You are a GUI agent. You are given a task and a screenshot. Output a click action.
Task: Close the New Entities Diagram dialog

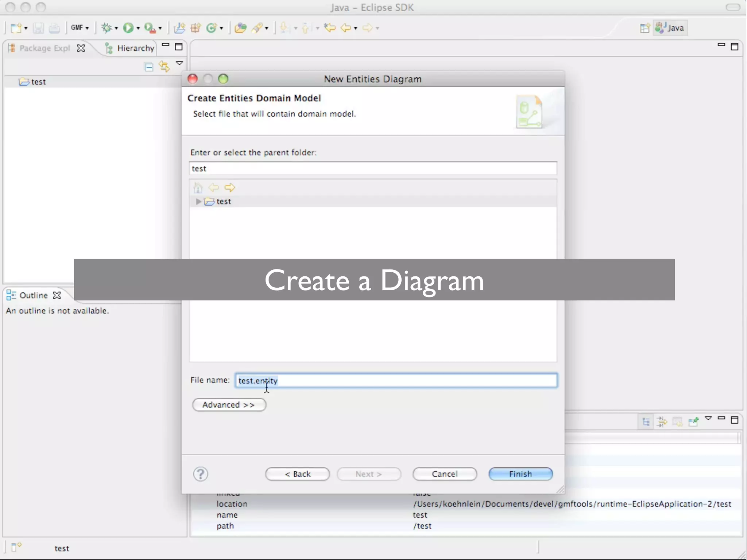pyautogui.click(x=193, y=79)
